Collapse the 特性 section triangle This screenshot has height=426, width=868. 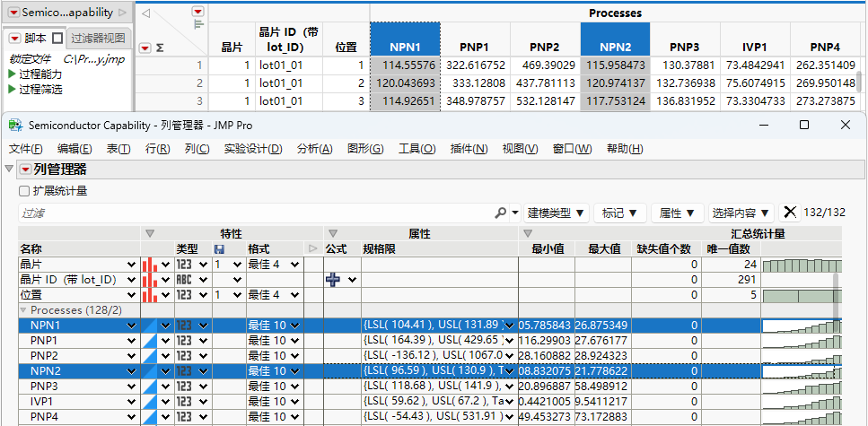150,234
